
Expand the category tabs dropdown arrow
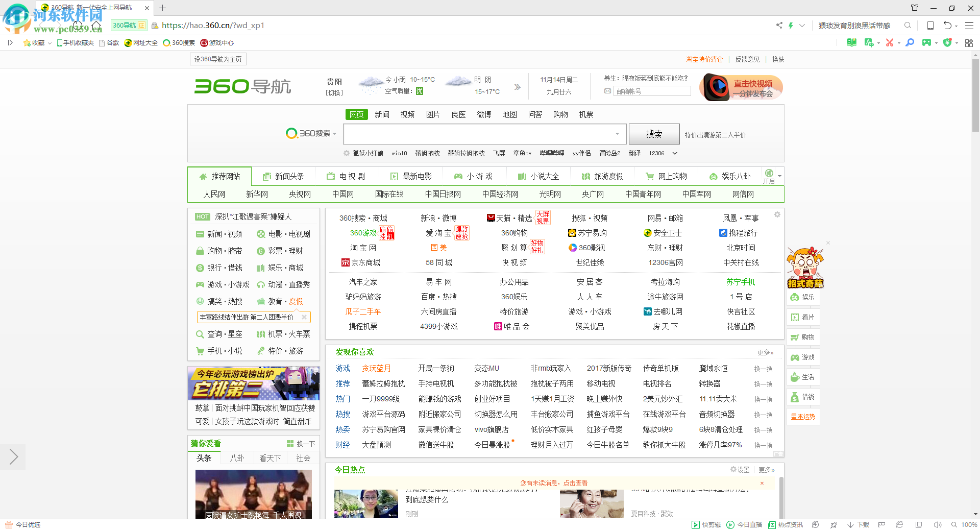779,176
